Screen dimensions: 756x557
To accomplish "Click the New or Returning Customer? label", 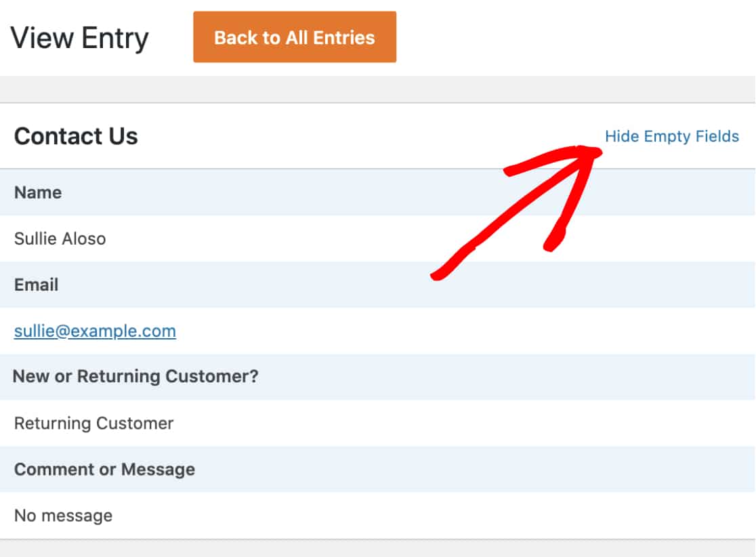I will (x=135, y=376).
